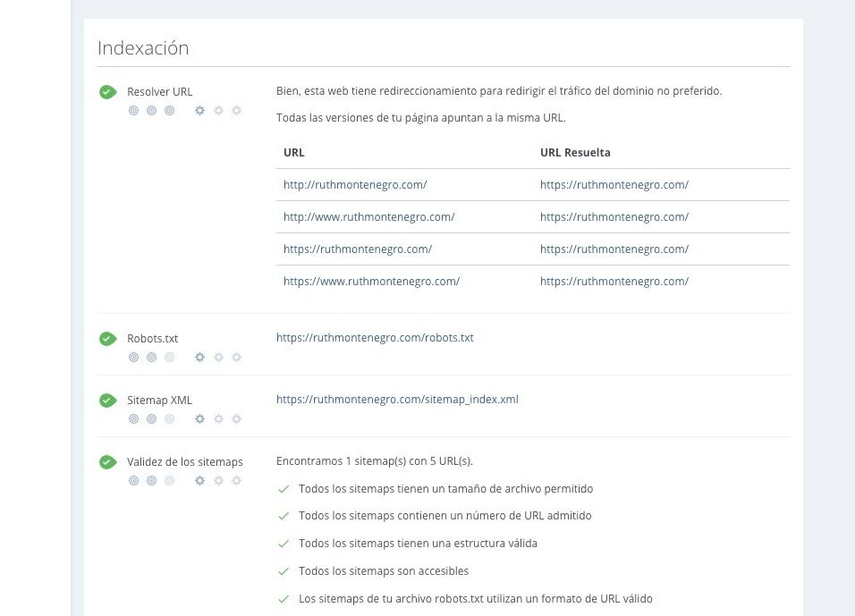
Task: Open resolved URL for https://www.ruthmontenegro.com/ row
Action: (614, 282)
